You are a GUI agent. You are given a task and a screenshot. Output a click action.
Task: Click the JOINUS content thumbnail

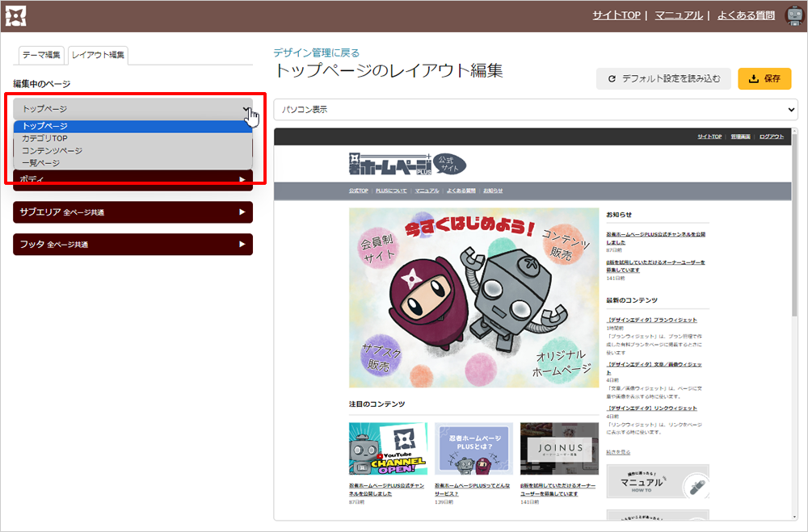tap(559, 449)
